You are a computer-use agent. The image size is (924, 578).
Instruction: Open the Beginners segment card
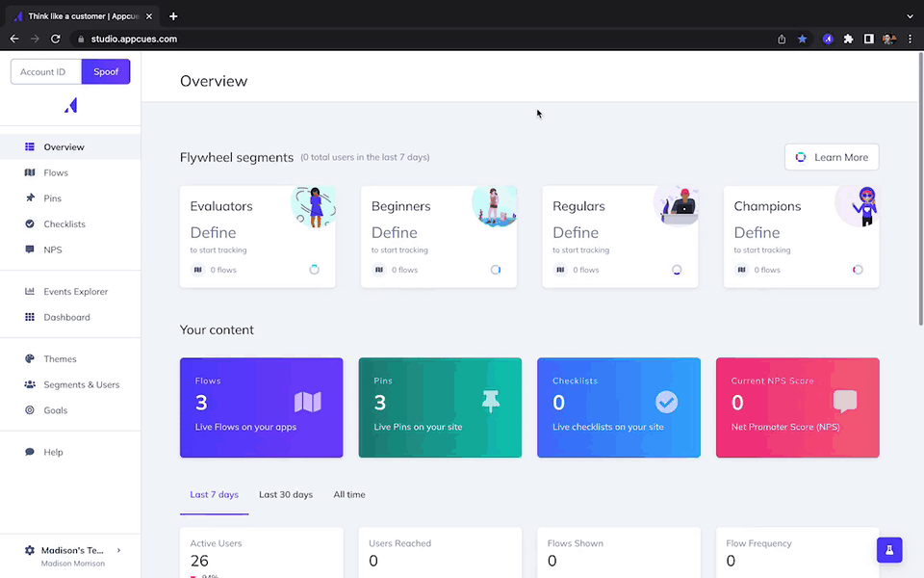coord(439,237)
